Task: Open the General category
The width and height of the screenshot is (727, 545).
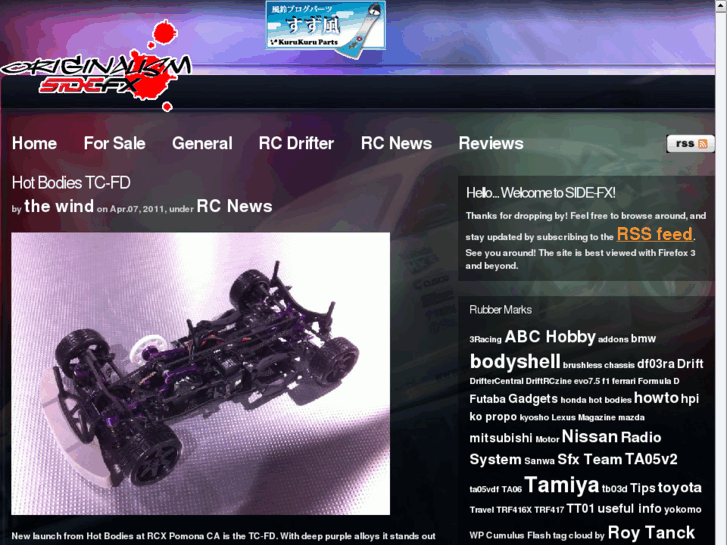Action: (202, 143)
